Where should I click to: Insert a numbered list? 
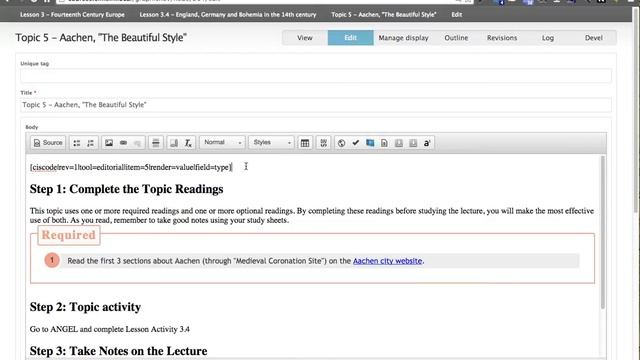coord(90,143)
